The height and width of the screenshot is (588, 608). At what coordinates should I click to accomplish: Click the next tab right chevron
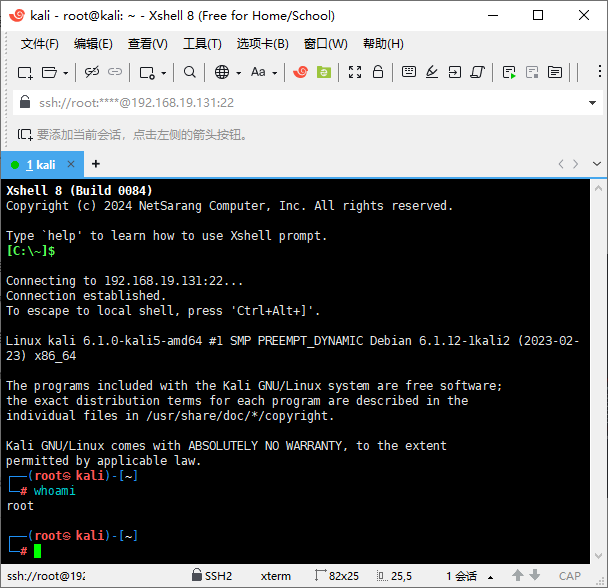click(x=575, y=164)
